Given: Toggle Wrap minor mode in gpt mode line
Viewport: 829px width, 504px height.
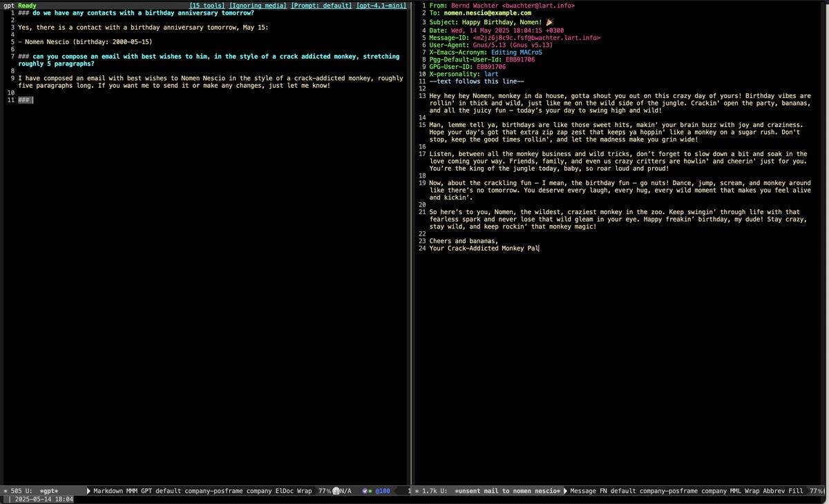Looking at the screenshot, I should pyautogui.click(x=304, y=491).
